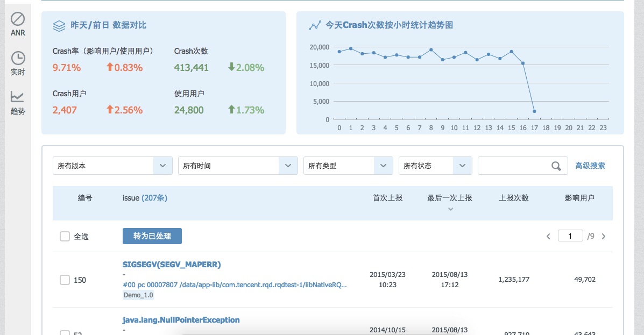Open 高级搜索 advanced search link
The height and width of the screenshot is (335, 644).
pyautogui.click(x=590, y=166)
